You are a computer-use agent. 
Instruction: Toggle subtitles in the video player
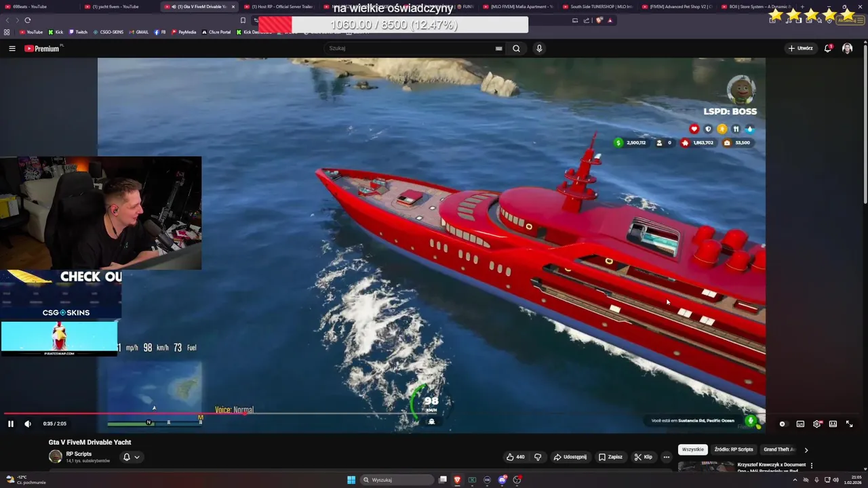[x=800, y=424]
